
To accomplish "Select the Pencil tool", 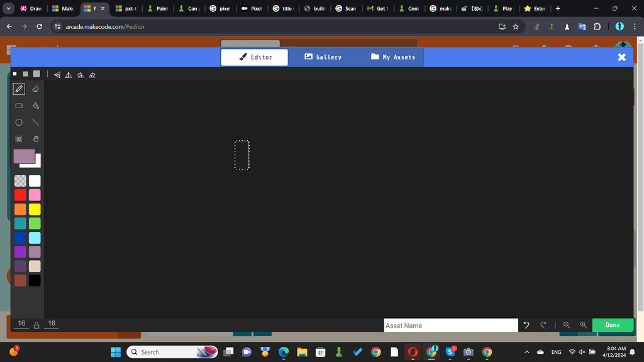I will [19, 89].
